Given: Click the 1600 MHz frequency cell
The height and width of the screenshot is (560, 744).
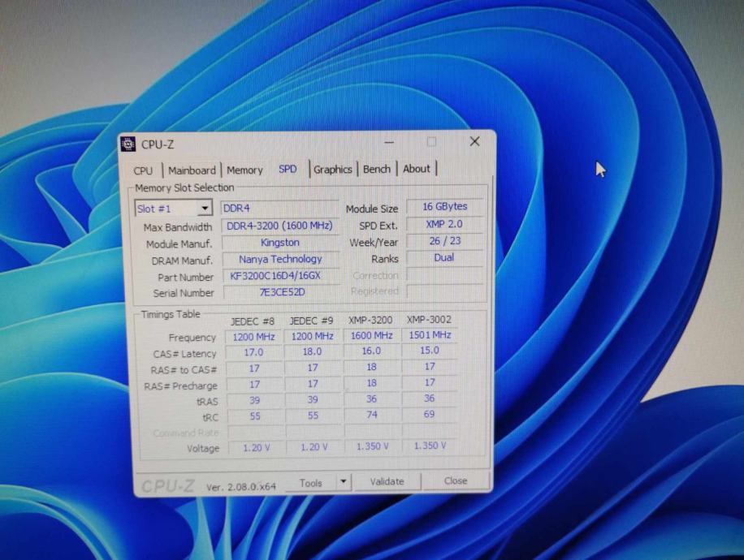Looking at the screenshot, I should [371, 336].
